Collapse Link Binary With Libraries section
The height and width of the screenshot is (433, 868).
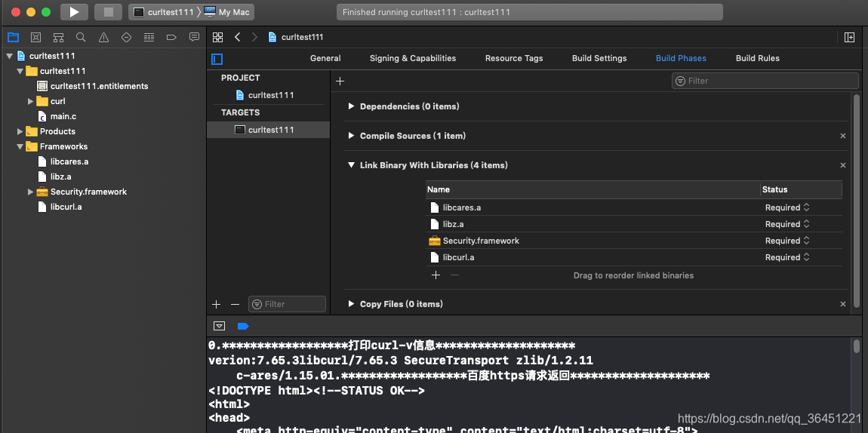(351, 164)
